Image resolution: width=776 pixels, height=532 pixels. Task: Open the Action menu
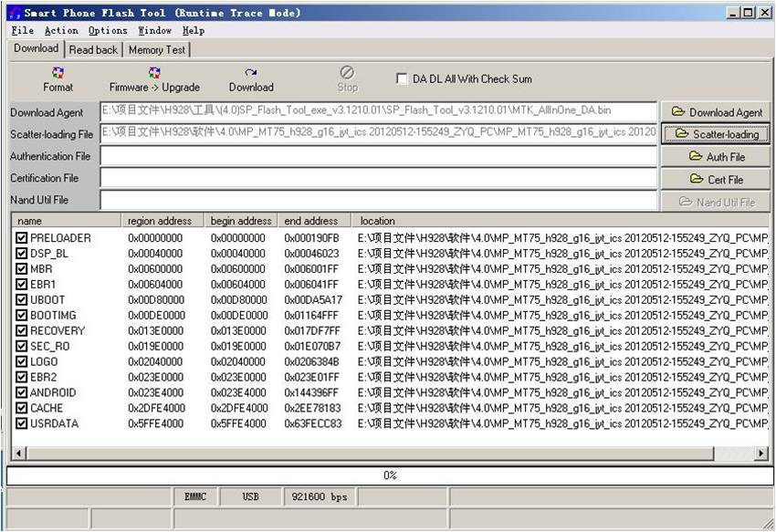tap(61, 31)
